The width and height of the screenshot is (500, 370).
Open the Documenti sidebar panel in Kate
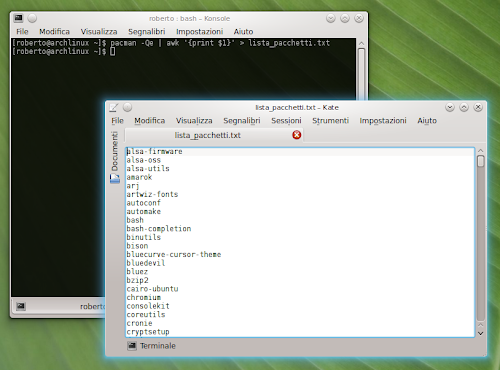pos(114,151)
